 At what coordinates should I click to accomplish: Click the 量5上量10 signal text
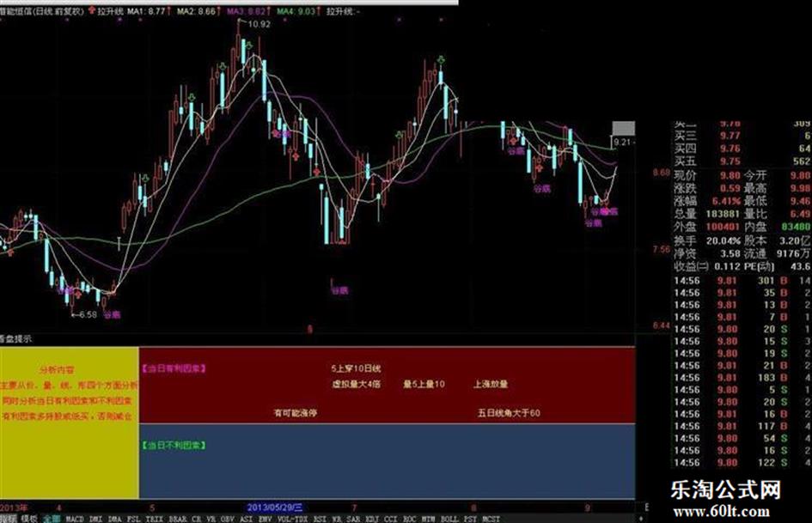pos(424,384)
